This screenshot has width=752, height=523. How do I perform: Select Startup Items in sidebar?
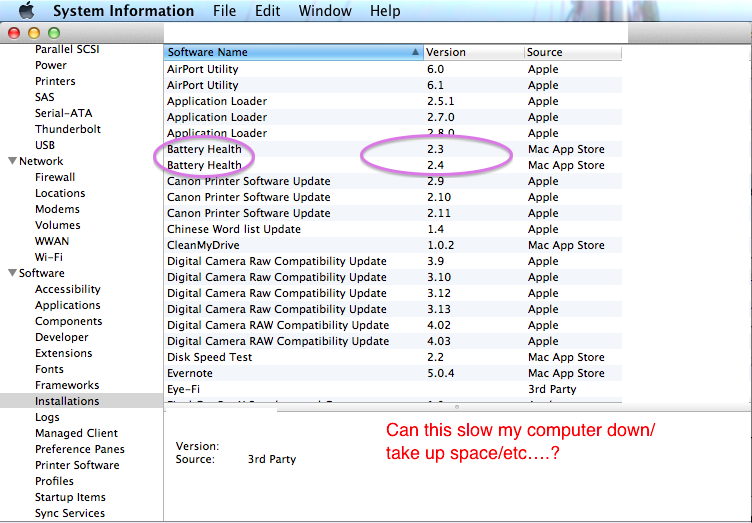pos(70,497)
